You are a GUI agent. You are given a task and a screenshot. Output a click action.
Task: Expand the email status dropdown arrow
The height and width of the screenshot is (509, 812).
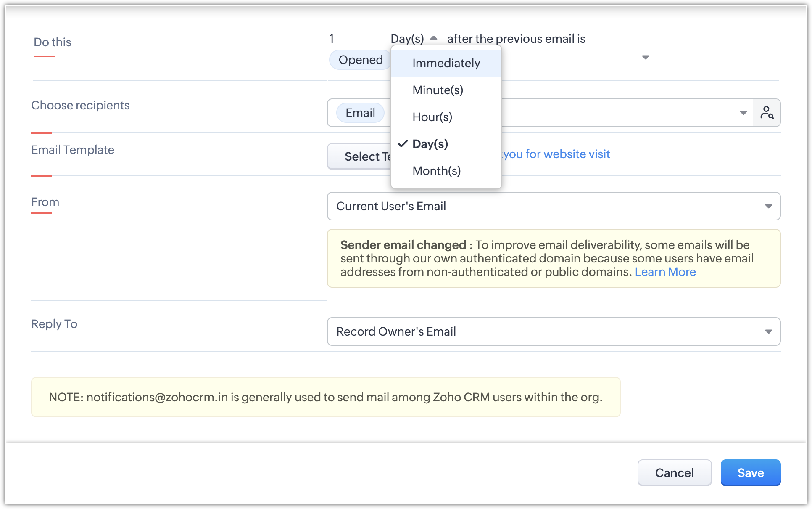click(x=646, y=57)
